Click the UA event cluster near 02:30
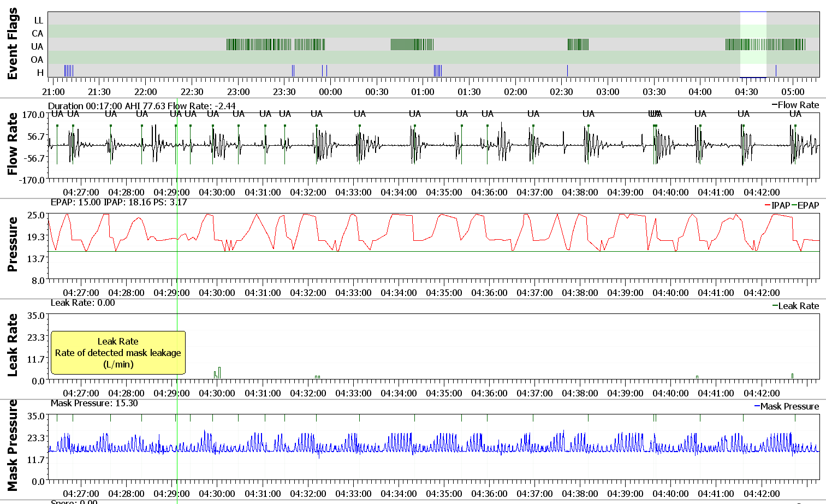The width and height of the screenshot is (826, 504). click(x=578, y=44)
